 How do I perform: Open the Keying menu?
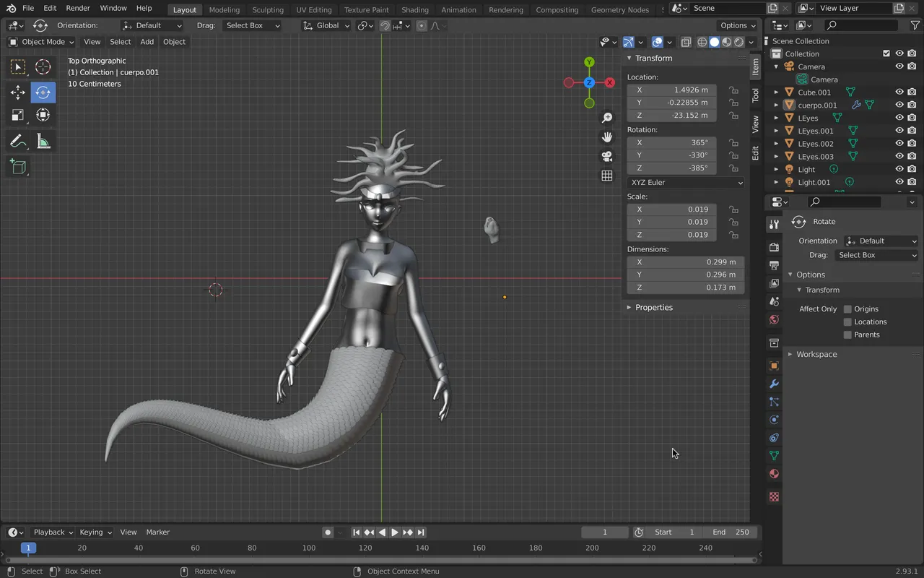pyautogui.click(x=95, y=532)
